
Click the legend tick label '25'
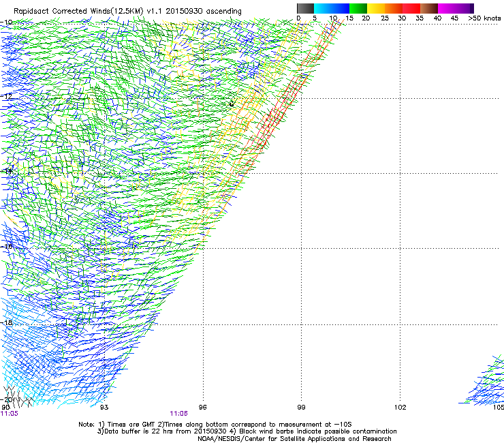(385, 18)
